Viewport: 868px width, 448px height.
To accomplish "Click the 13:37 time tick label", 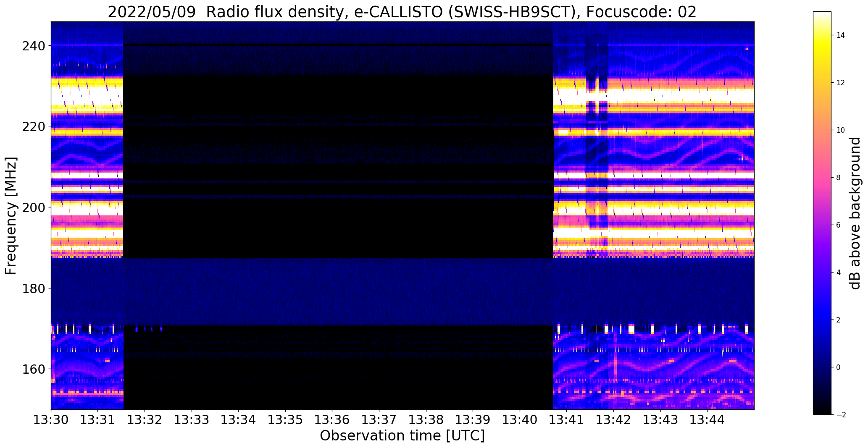I will 379,419.
